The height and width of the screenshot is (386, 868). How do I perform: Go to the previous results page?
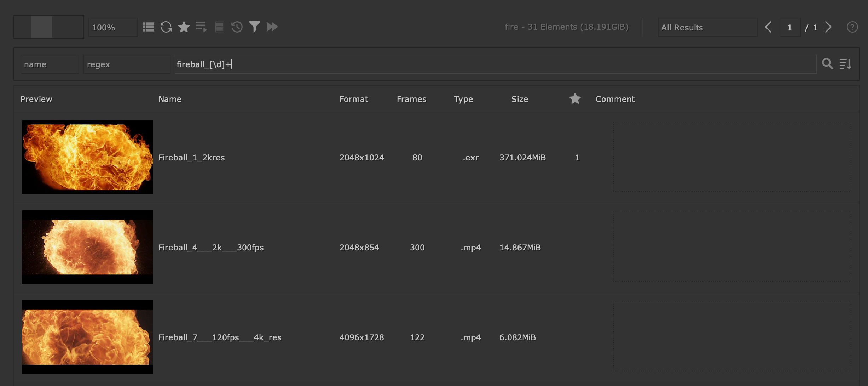[768, 27]
